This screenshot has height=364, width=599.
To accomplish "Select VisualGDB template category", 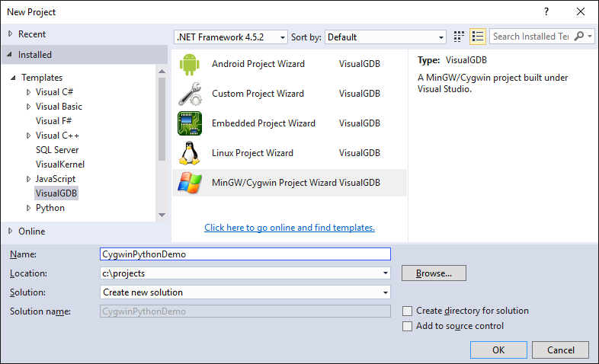I will (56, 193).
